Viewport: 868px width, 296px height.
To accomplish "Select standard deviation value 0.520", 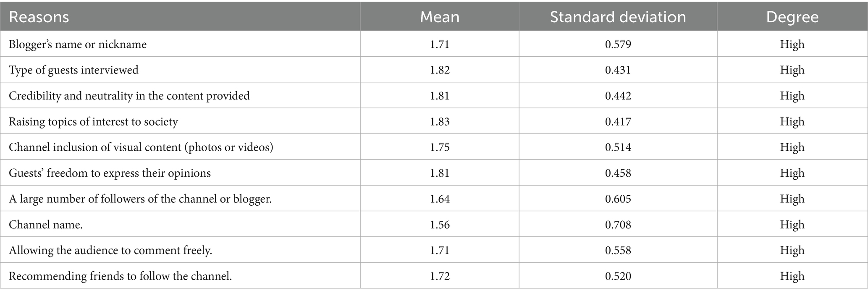I will pyautogui.click(x=618, y=276).
